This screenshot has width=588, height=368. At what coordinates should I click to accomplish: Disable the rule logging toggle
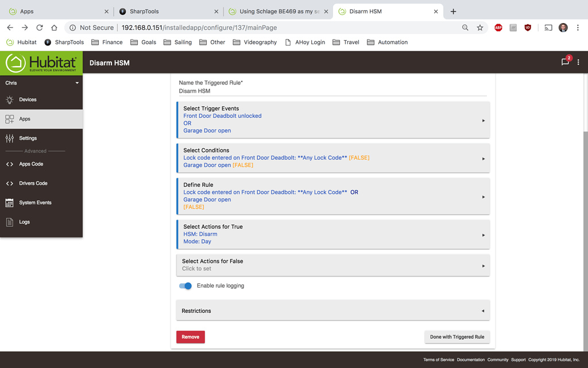(x=185, y=286)
